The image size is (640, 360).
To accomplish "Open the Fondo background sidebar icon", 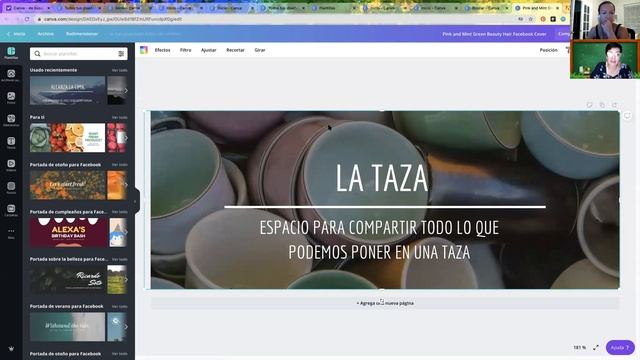I will click(11, 188).
